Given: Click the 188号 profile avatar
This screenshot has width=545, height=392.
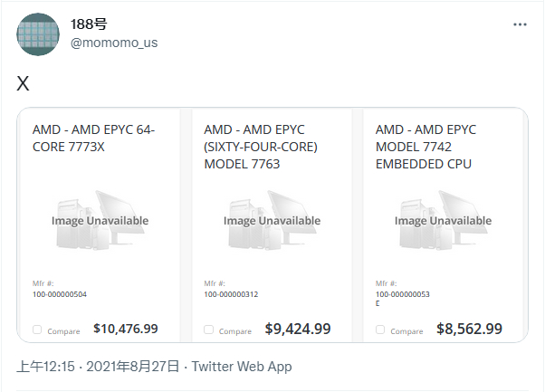Looking at the screenshot, I should coord(38,34).
